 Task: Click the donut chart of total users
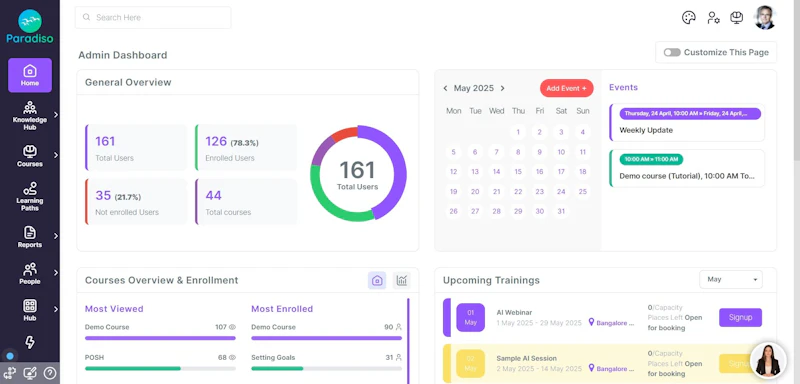click(358, 173)
